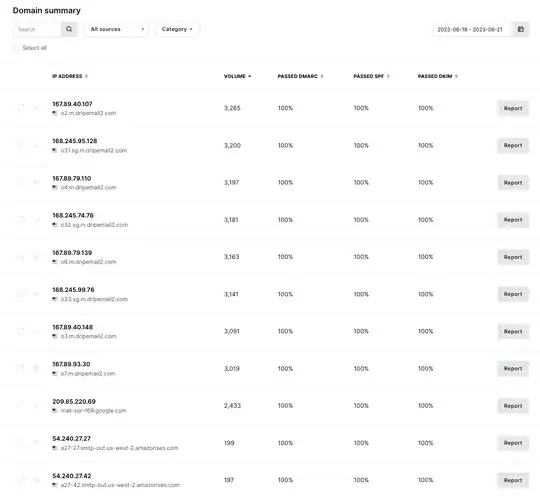Click volume value 2,433

click(232, 406)
